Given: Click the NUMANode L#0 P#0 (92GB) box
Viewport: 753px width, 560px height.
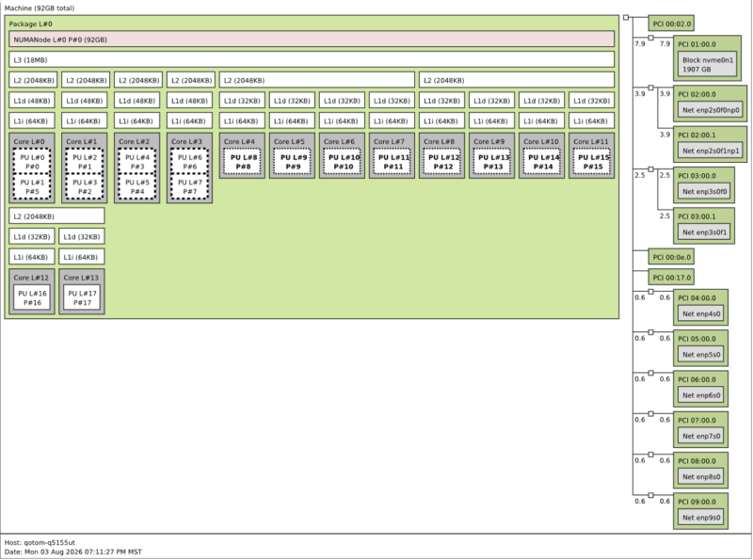Looking at the screenshot, I should pyautogui.click(x=312, y=40).
